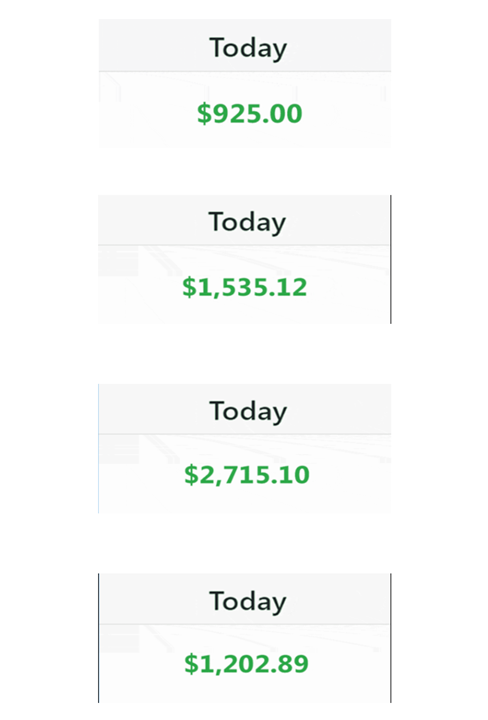
Task: Click the 2,715 digits in the third card
Action: click(234, 475)
